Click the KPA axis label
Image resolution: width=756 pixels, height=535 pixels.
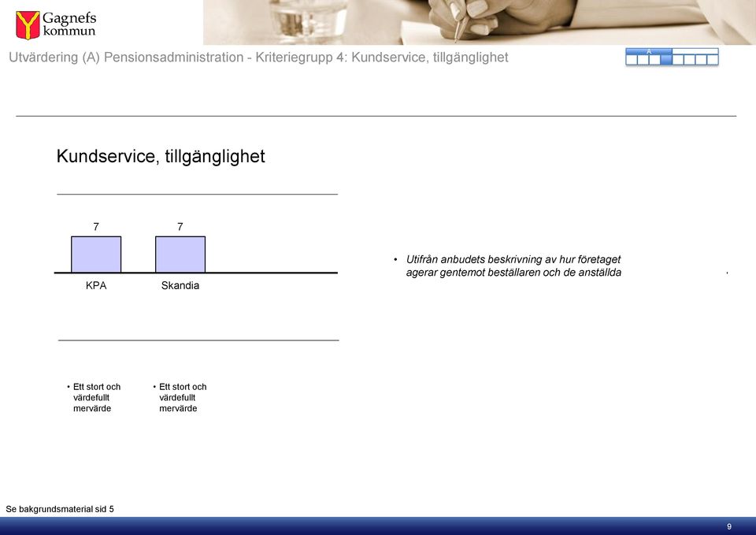click(x=96, y=285)
